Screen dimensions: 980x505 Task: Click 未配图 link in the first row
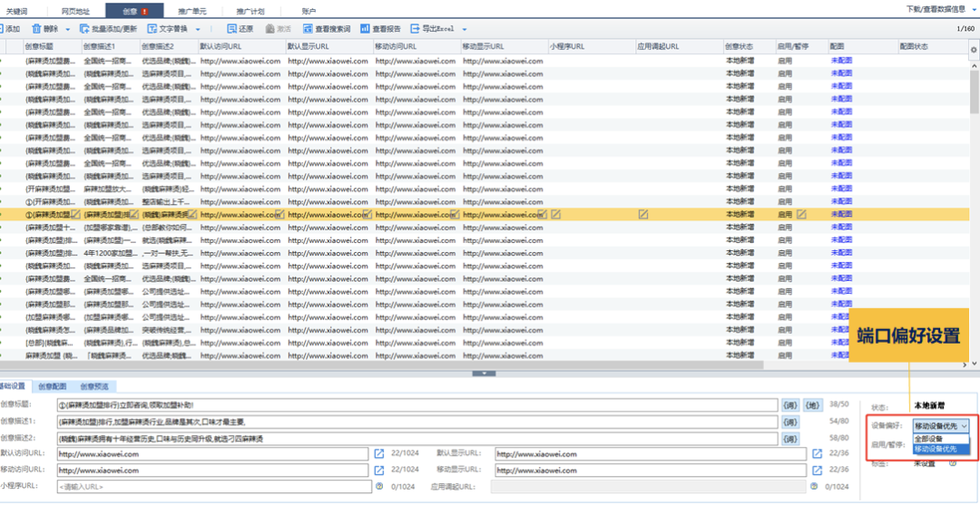[841, 61]
